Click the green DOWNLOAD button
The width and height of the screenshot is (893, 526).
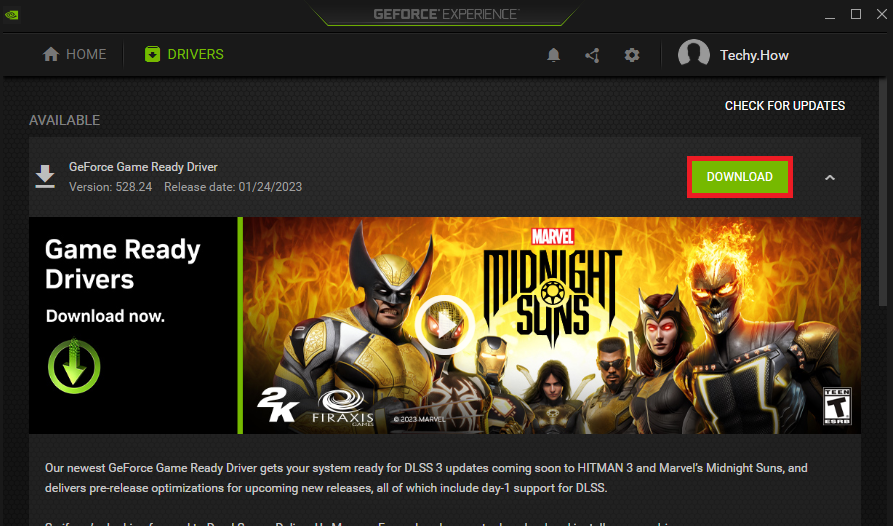point(740,177)
